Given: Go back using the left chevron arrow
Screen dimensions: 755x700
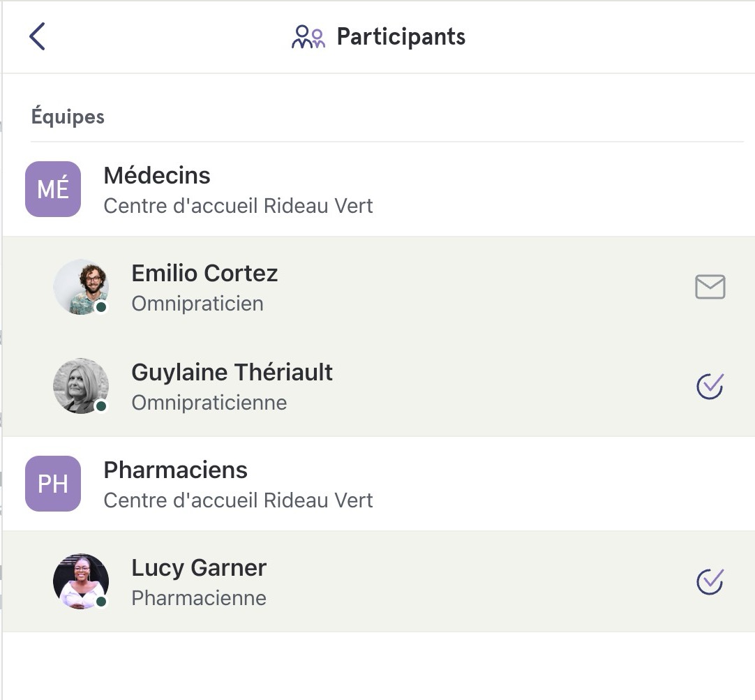Looking at the screenshot, I should coord(37,36).
